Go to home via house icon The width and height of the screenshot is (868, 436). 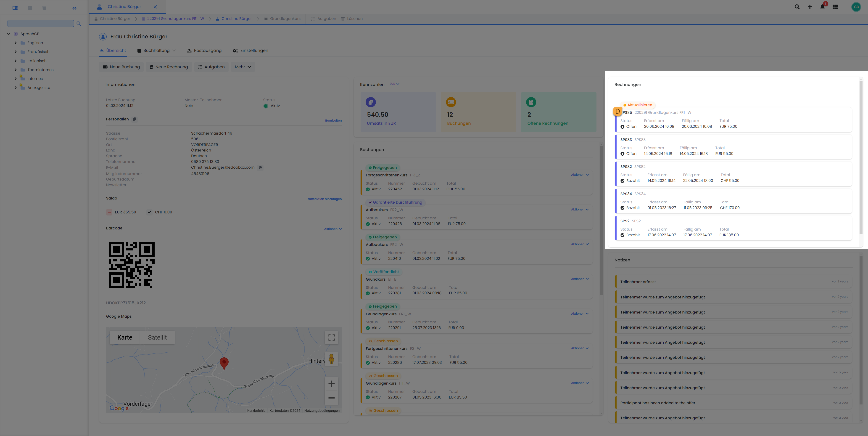point(74,8)
